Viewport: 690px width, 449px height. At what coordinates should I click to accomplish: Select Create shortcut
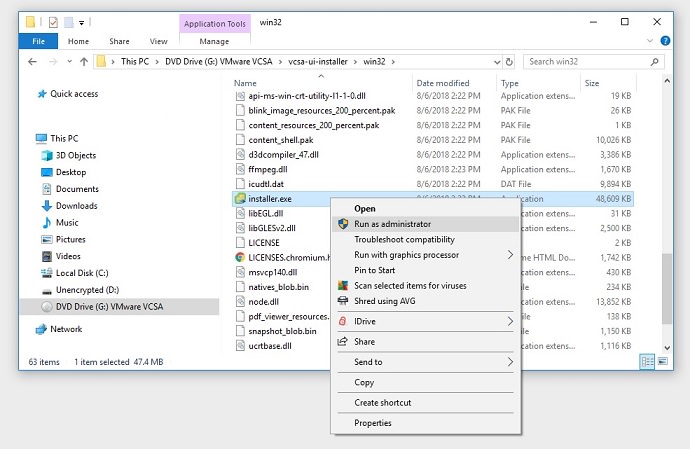click(x=426, y=403)
